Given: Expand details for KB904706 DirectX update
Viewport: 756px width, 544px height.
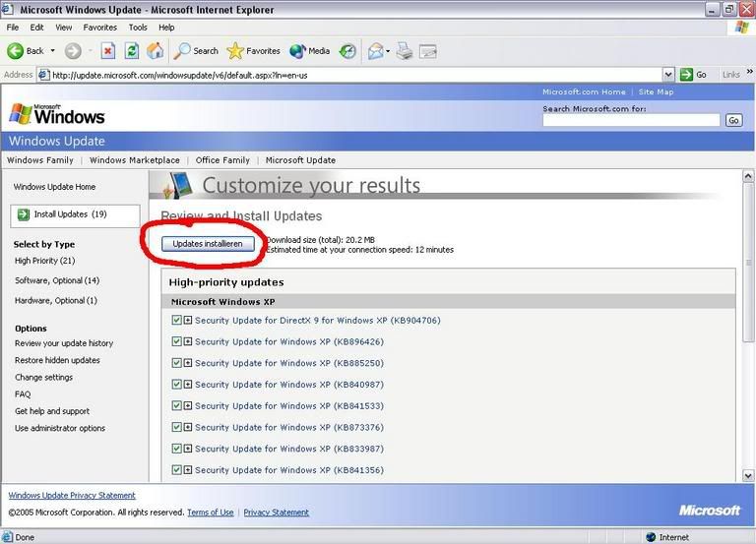Looking at the screenshot, I should pos(188,320).
